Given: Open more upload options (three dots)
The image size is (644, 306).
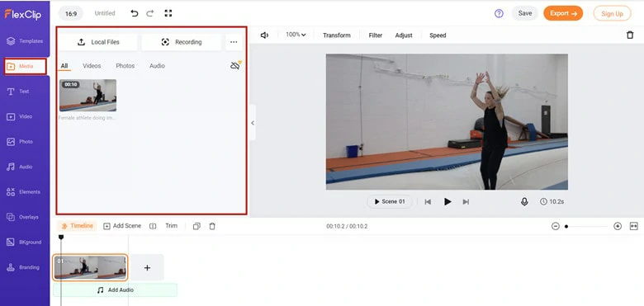Looking at the screenshot, I should (x=234, y=42).
